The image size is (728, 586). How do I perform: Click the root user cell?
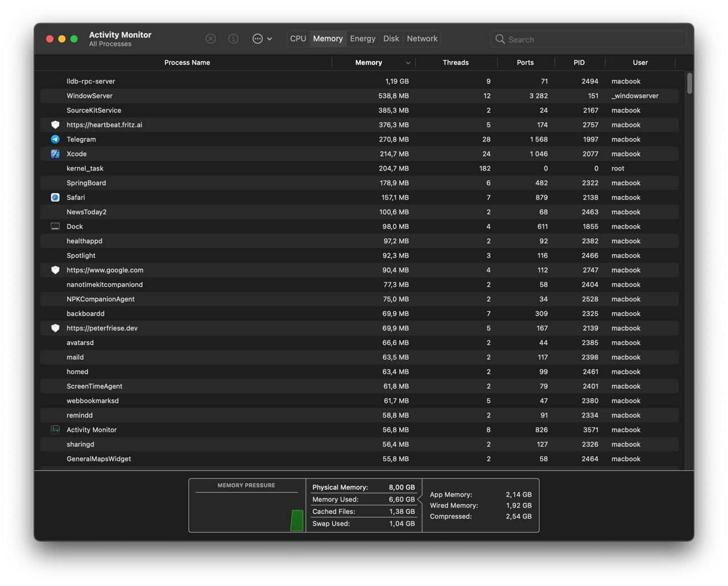point(618,168)
